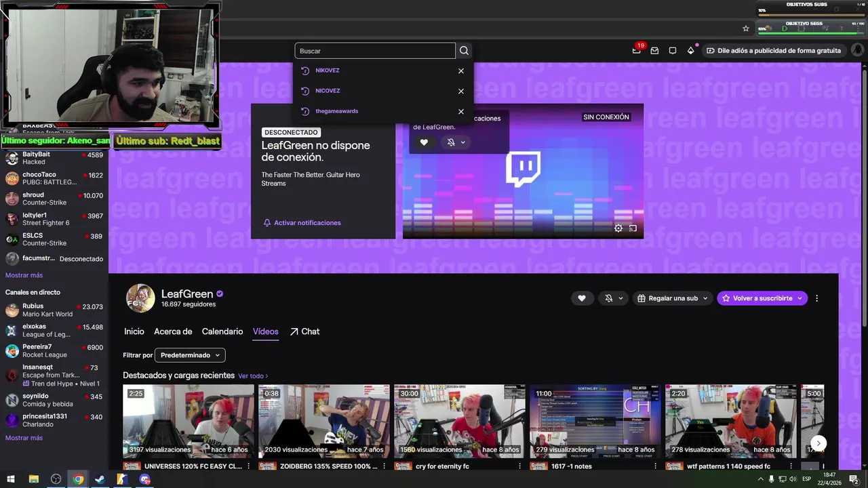The height and width of the screenshot is (488, 868).
Task: Open options for wtf patterns video
Action: click(791, 466)
